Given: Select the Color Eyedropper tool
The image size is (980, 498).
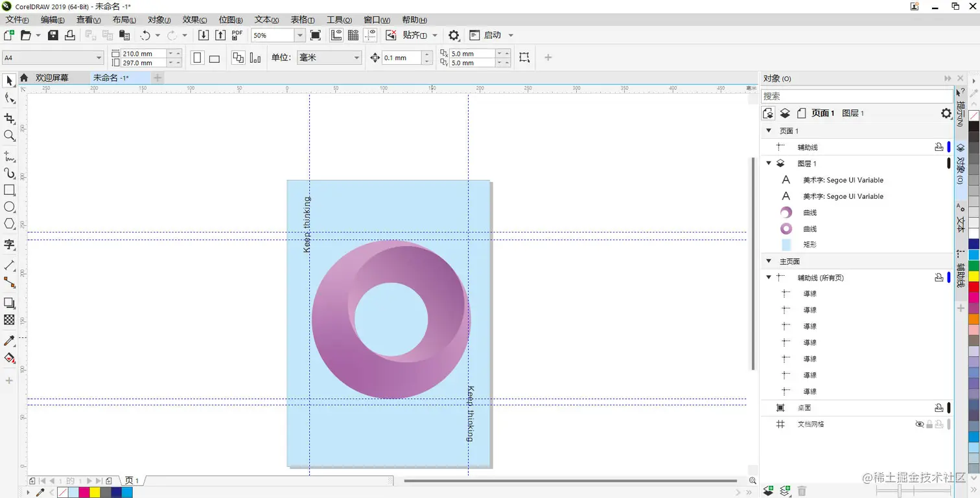Looking at the screenshot, I should pos(8,339).
